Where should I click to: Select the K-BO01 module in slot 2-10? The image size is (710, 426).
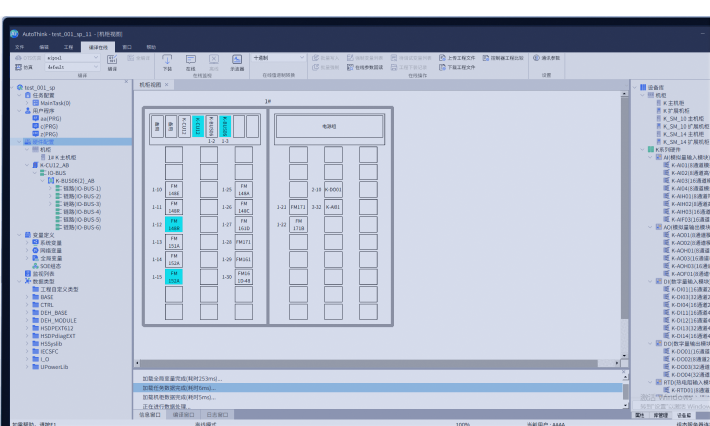click(x=333, y=189)
